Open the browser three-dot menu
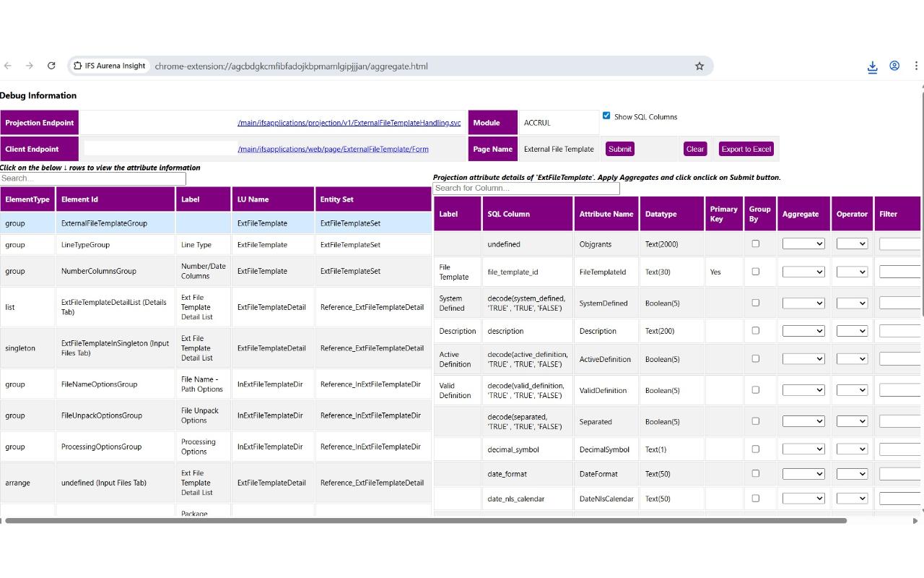 pyautogui.click(x=916, y=66)
